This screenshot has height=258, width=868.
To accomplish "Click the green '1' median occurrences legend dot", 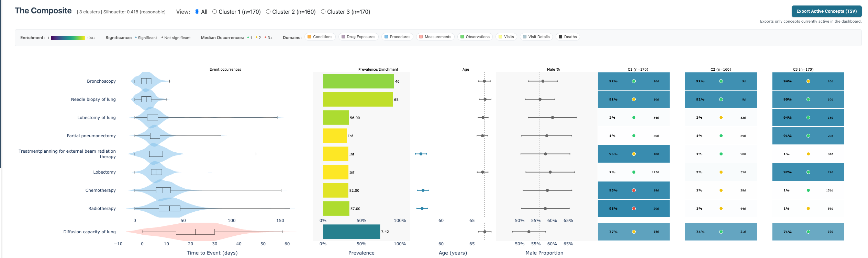I will pyautogui.click(x=248, y=37).
